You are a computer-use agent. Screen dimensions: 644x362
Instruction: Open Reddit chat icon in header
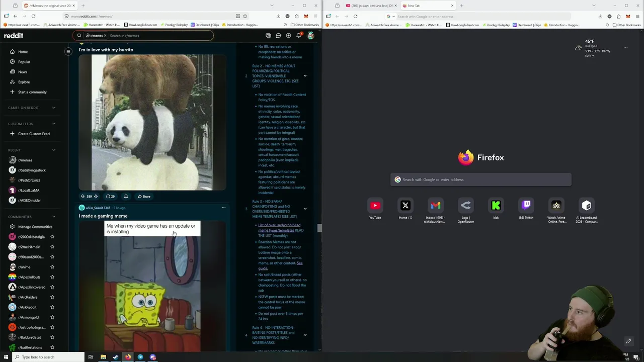click(x=278, y=36)
